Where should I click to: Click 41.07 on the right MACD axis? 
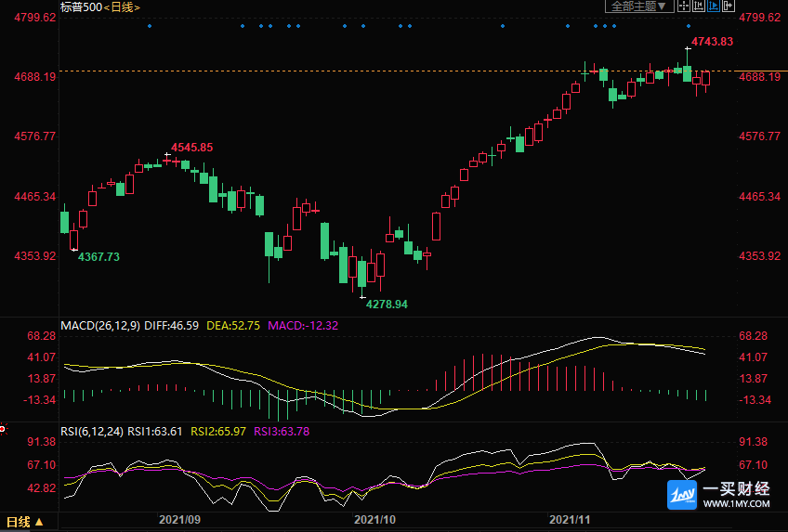pyautogui.click(x=753, y=357)
